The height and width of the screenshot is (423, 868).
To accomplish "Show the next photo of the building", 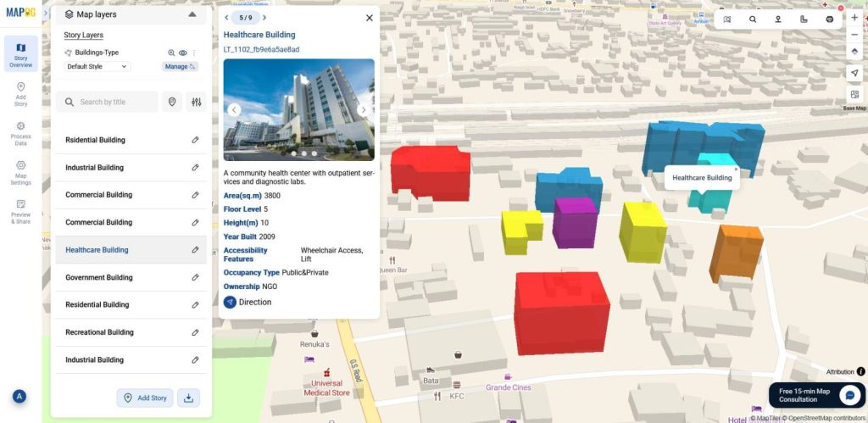I will point(364,109).
